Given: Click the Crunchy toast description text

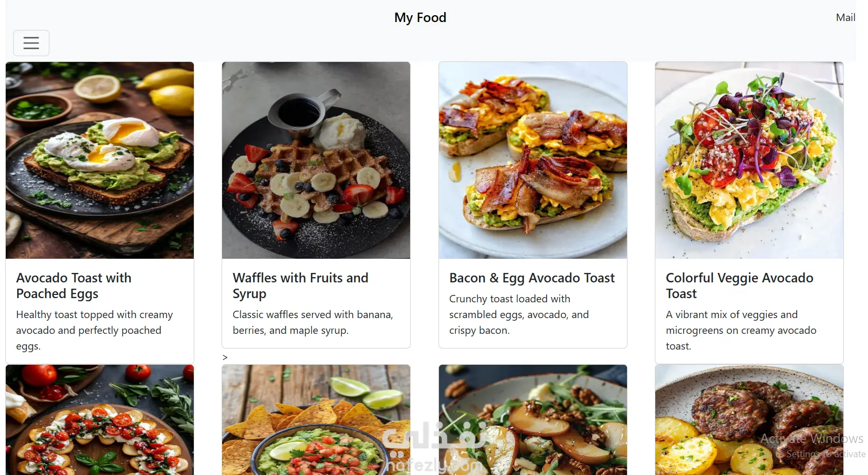Looking at the screenshot, I should point(519,314).
